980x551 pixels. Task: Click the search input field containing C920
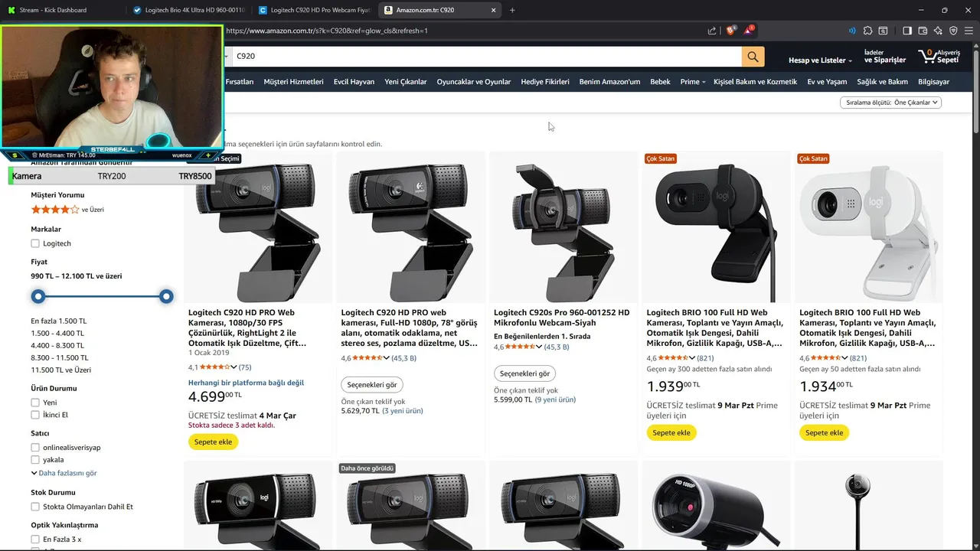[x=485, y=57]
